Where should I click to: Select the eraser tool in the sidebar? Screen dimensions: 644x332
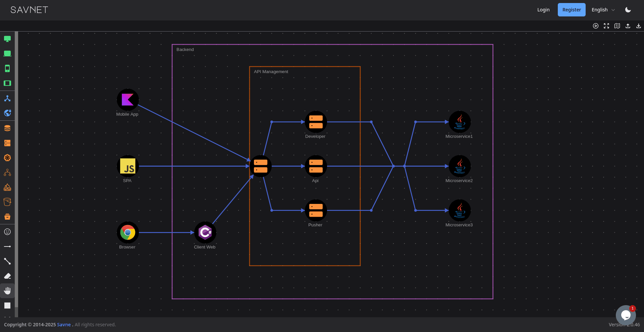click(x=7, y=276)
